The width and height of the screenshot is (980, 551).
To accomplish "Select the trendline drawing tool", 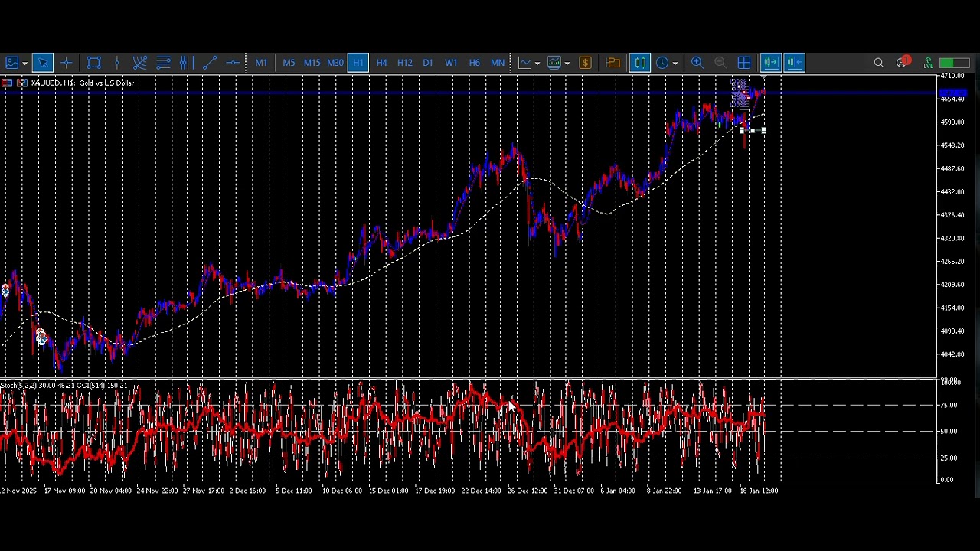I will click(x=210, y=63).
